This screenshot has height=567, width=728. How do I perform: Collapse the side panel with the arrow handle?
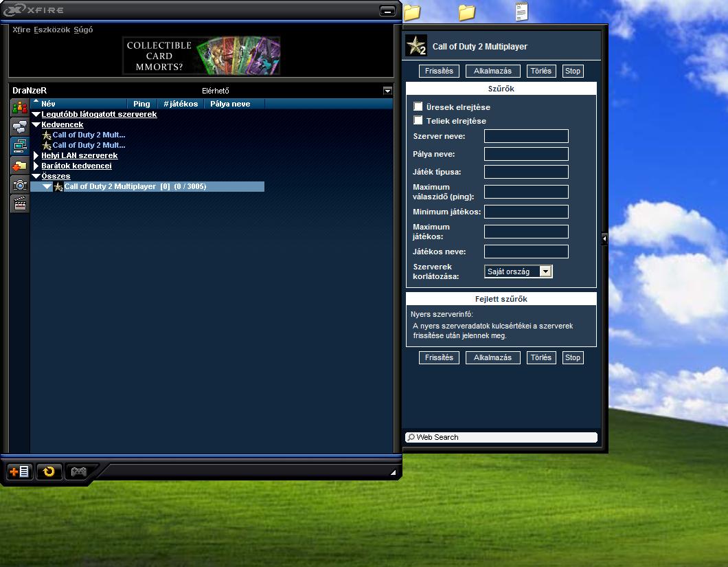[604, 239]
